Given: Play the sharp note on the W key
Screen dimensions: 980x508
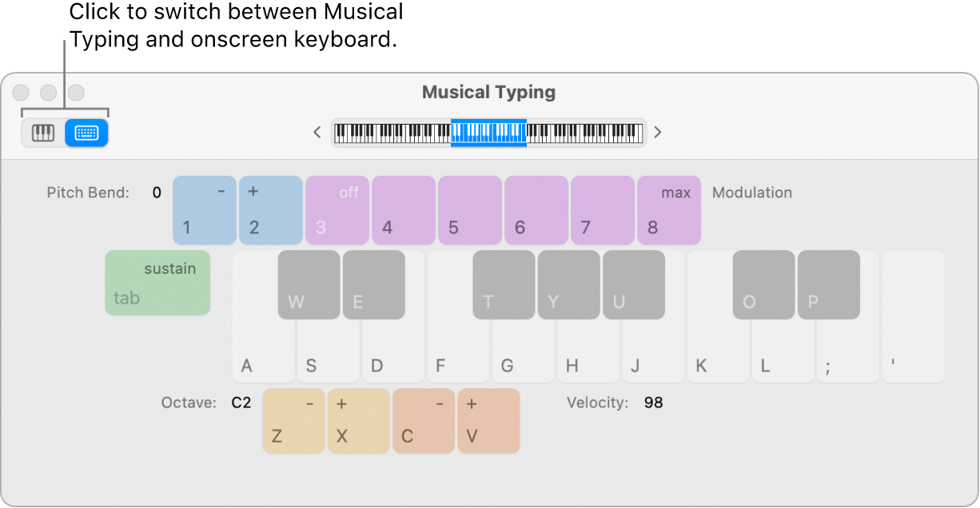Looking at the screenshot, I should (308, 284).
